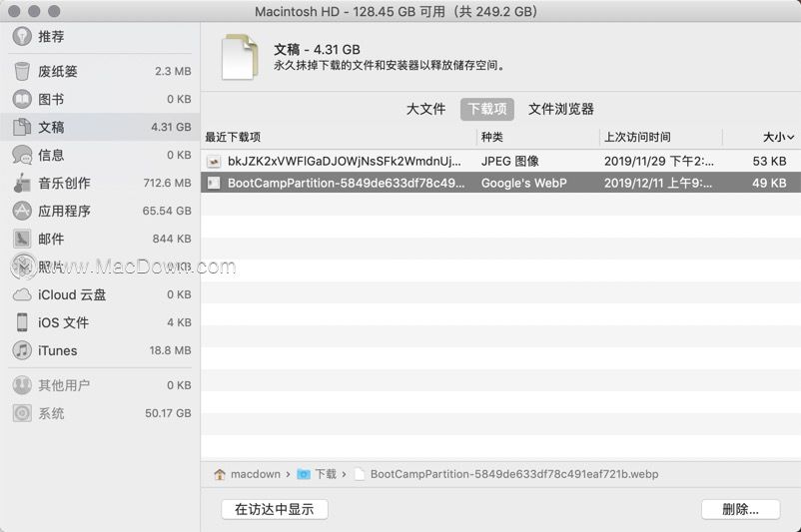The height and width of the screenshot is (532, 801).
Task: Click macdown in the path bar
Action: click(x=256, y=474)
